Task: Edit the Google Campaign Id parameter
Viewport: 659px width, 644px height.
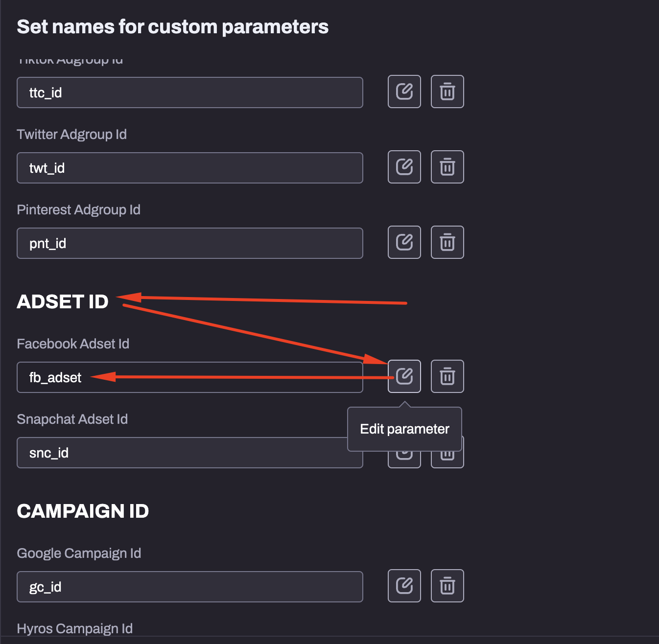Action: tap(404, 586)
